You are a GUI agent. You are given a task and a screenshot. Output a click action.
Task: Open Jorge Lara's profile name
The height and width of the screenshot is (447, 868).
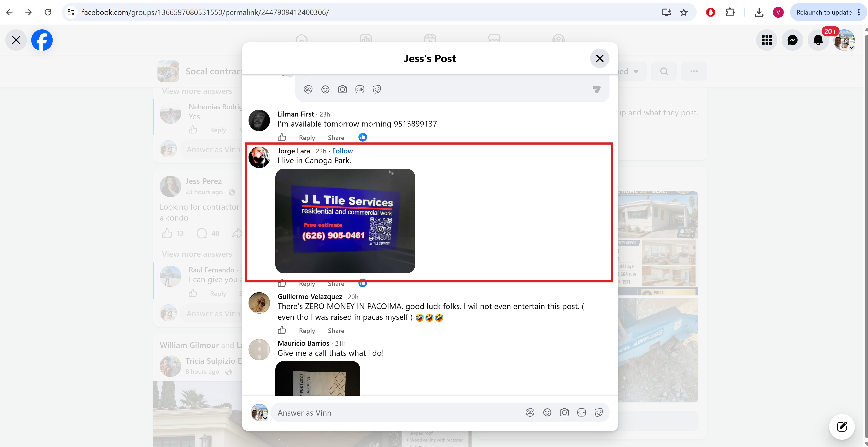[294, 151]
